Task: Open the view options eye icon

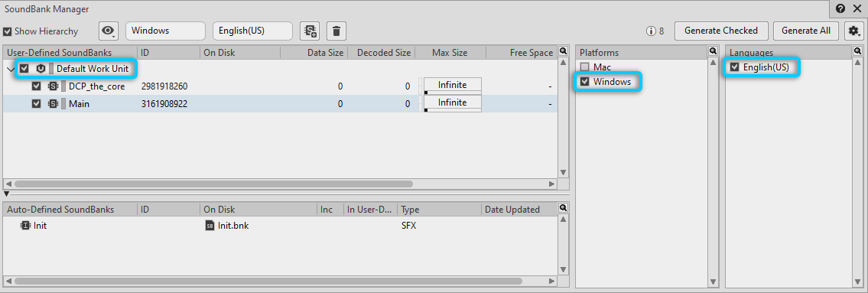Action: coord(109,31)
